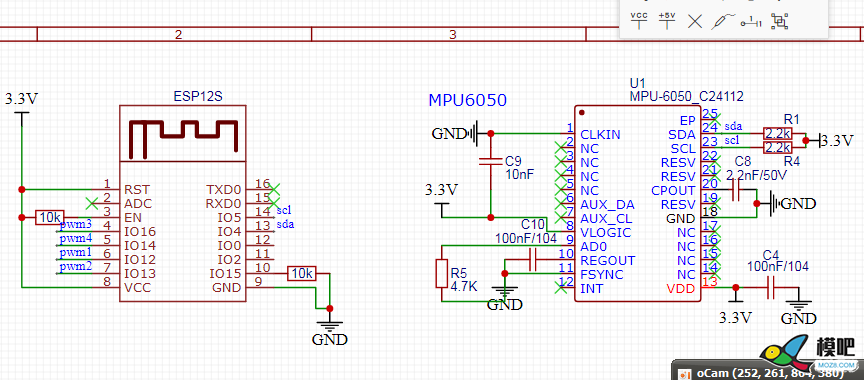Select the no-connect mark on ADC pin
Screen dimensions: 864x380
92,203
